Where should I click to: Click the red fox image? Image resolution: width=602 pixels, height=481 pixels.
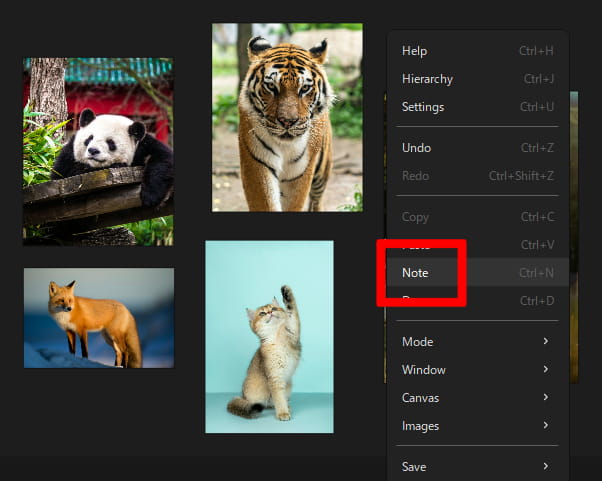tap(98, 317)
